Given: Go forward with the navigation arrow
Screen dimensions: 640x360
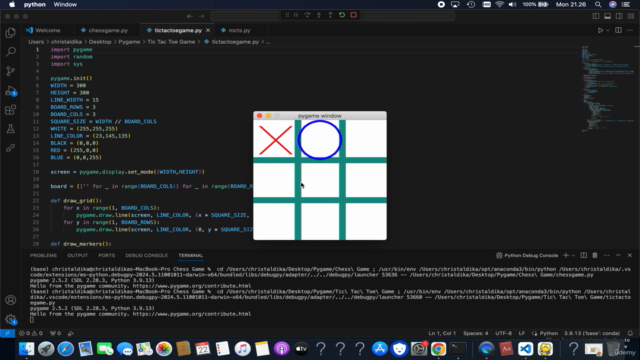Looking at the screenshot, I should [202, 16].
